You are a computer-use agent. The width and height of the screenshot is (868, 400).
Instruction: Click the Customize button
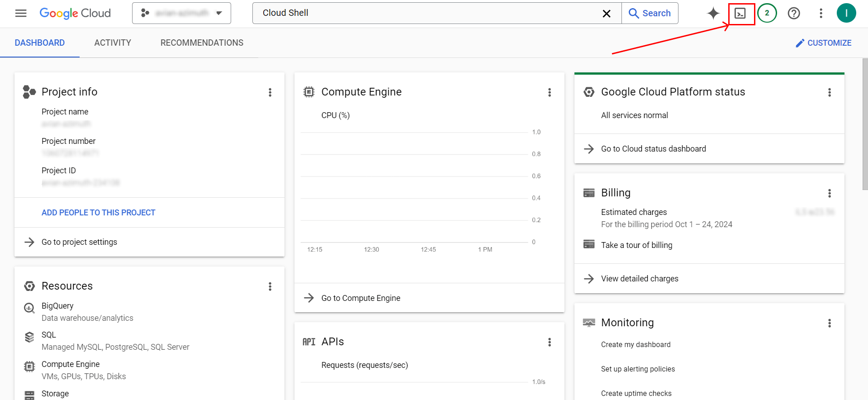pos(824,43)
